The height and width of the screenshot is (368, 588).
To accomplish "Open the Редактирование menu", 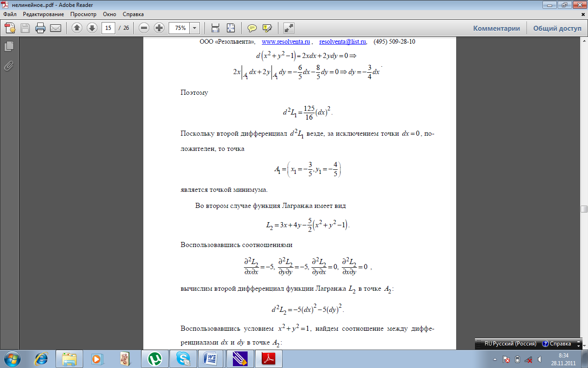I will [x=44, y=14].
